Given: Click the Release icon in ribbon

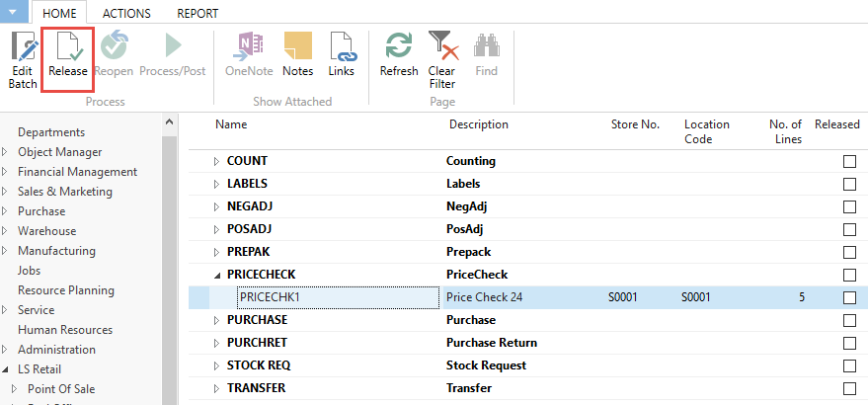Looking at the screenshot, I should coord(68,47).
